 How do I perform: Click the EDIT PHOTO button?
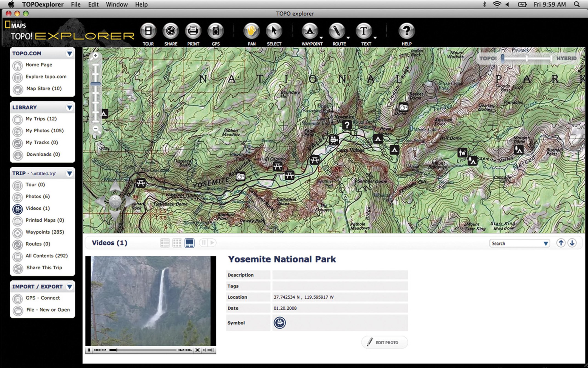tap(384, 342)
